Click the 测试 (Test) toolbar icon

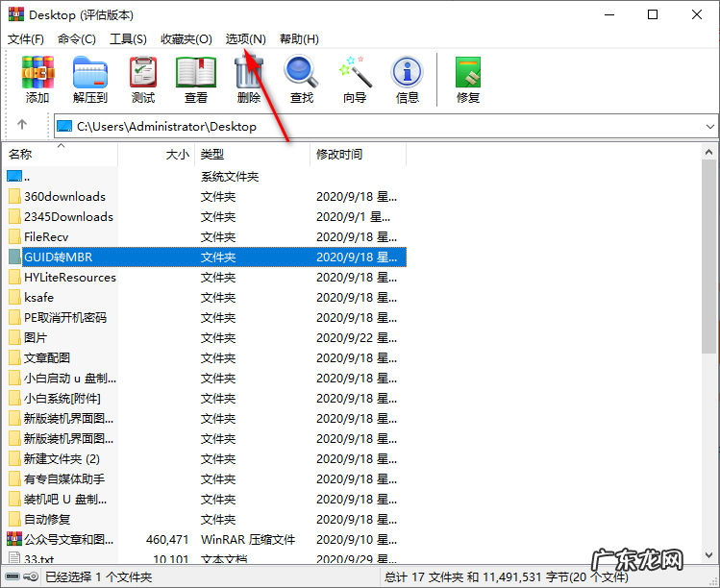(x=143, y=72)
